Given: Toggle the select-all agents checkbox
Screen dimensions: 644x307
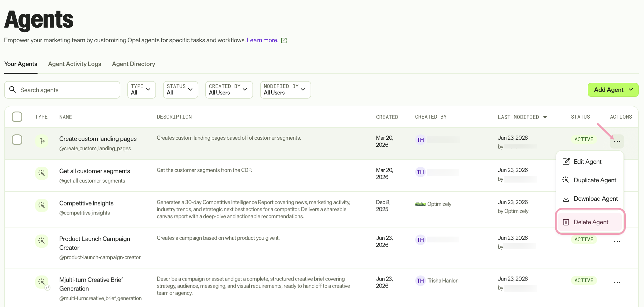Looking at the screenshot, I should coord(17,117).
